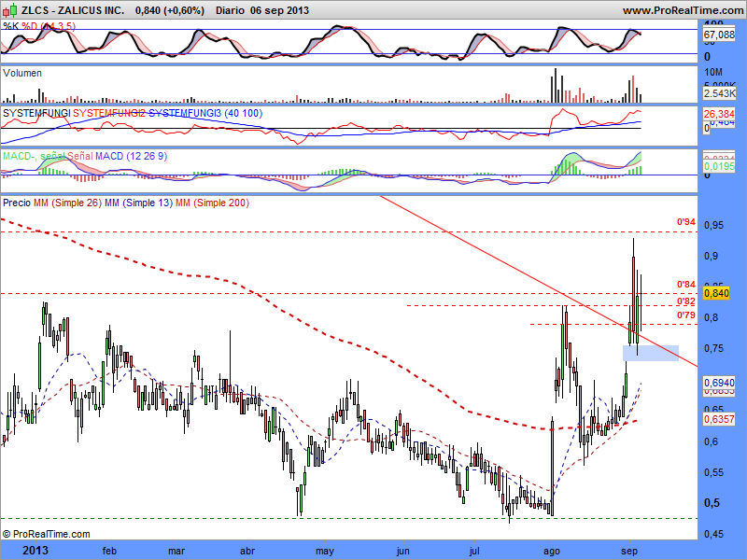The height and width of the screenshot is (560, 747).
Task: Click the red 0,6357 moving average tag
Action: (x=719, y=419)
